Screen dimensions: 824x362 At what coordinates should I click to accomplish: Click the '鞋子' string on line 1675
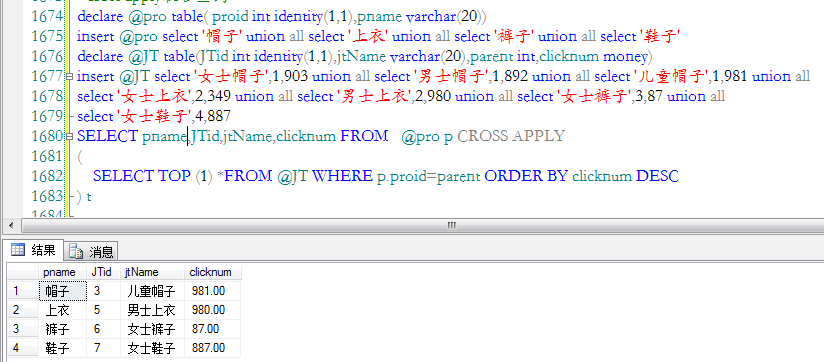pyautogui.click(x=660, y=37)
